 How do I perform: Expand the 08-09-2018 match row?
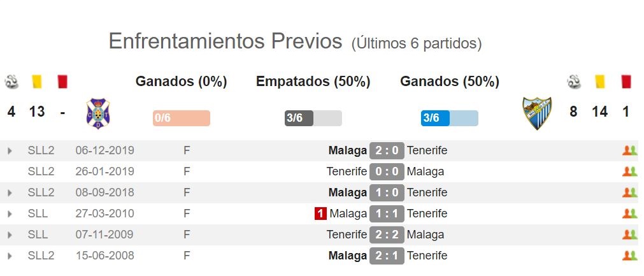click(10, 192)
